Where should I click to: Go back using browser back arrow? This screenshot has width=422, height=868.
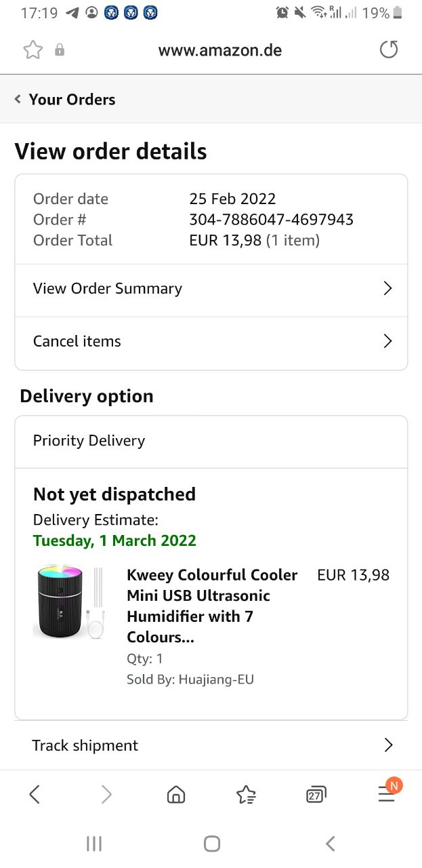pyautogui.click(x=35, y=794)
